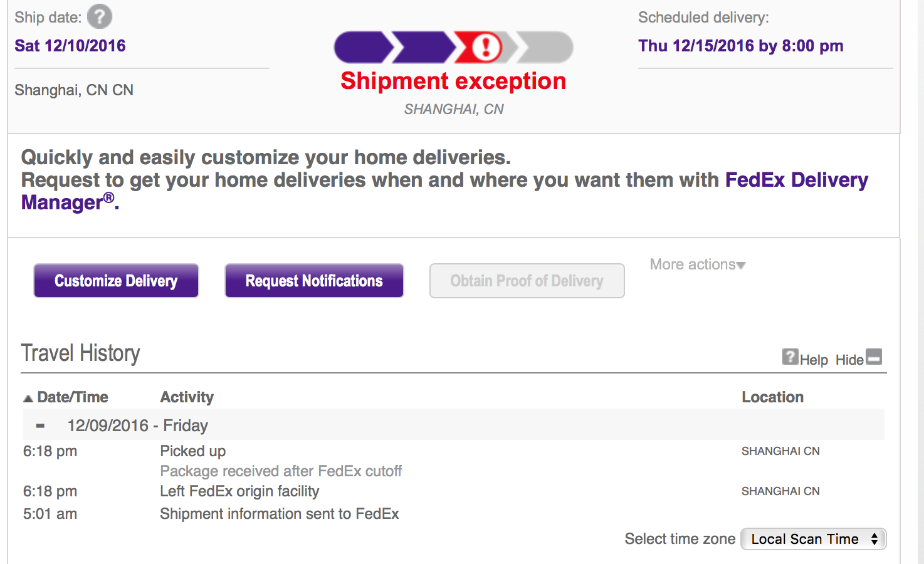The height and width of the screenshot is (564, 924).
Task: Open the Local Scan Time zone selector
Action: pyautogui.click(x=813, y=539)
